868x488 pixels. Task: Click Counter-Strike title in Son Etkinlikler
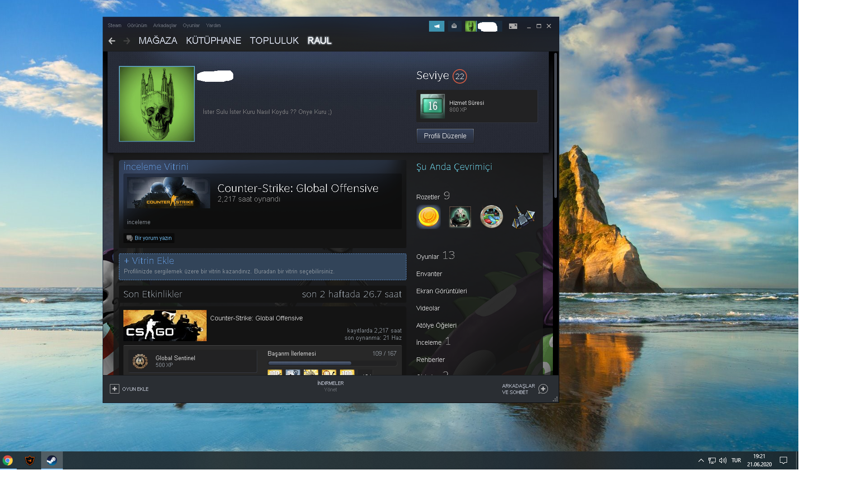[256, 318]
